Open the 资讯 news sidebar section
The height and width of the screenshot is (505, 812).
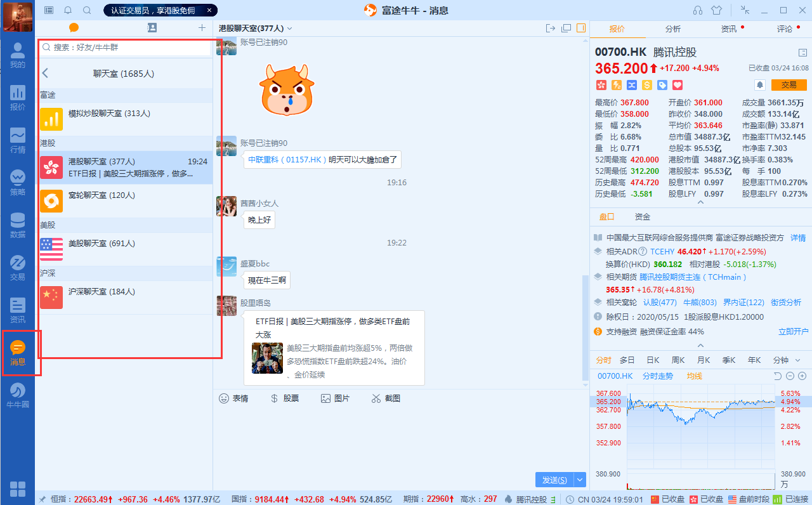coord(18,311)
